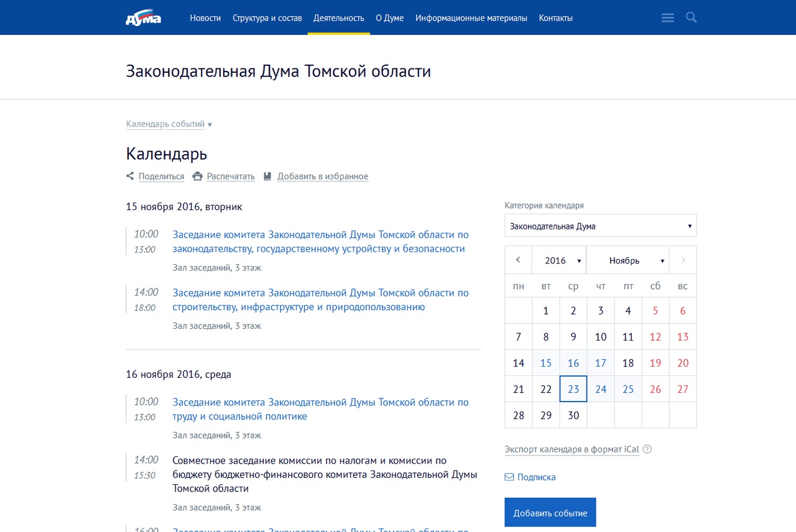Image resolution: width=796 pixels, height=532 pixels.
Task: Click the Календарь page heading
Action: pyautogui.click(x=167, y=154)
